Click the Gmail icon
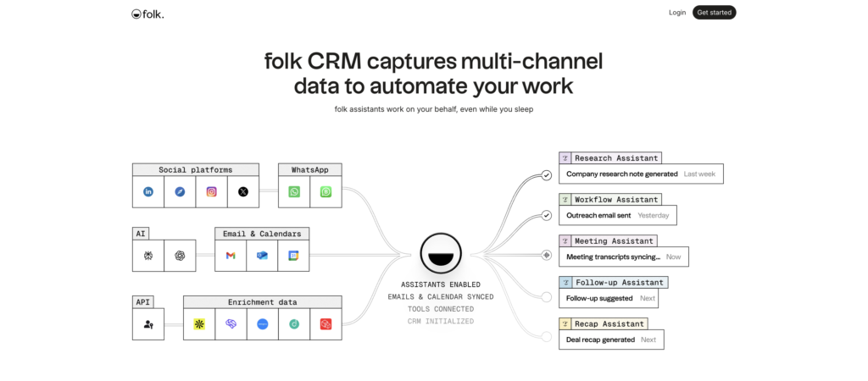Viewport: 868px width, 381px height. (231, 256)
